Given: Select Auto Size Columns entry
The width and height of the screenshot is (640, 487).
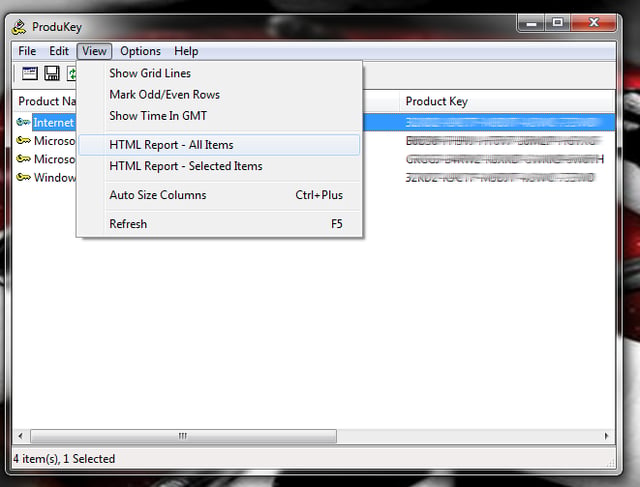Looking at the screenshot, I should point(220,195).
